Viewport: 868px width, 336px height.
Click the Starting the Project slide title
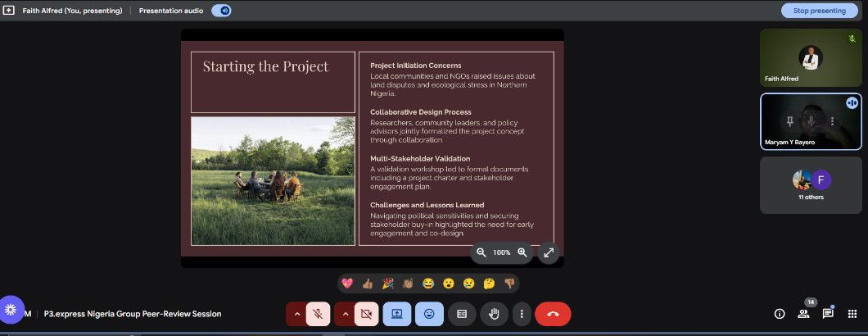pyautogui.click(x=265, y=66)
